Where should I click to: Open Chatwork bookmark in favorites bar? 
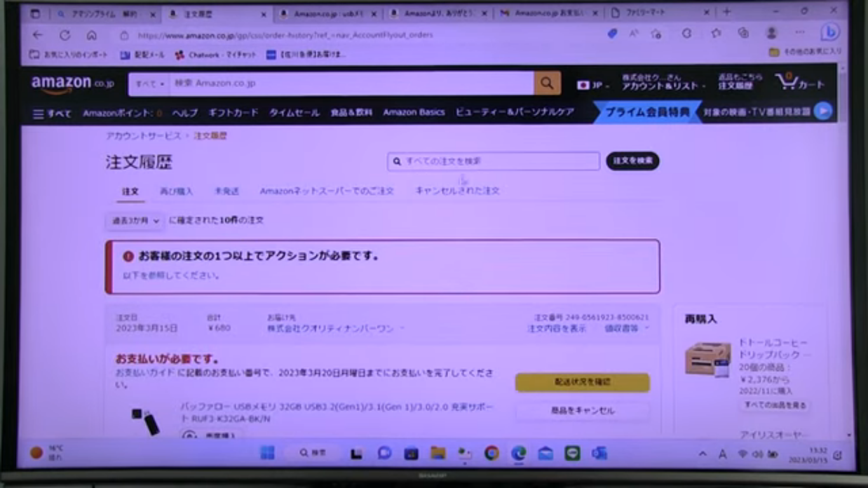pyautogui.click(x=215, y=55)
